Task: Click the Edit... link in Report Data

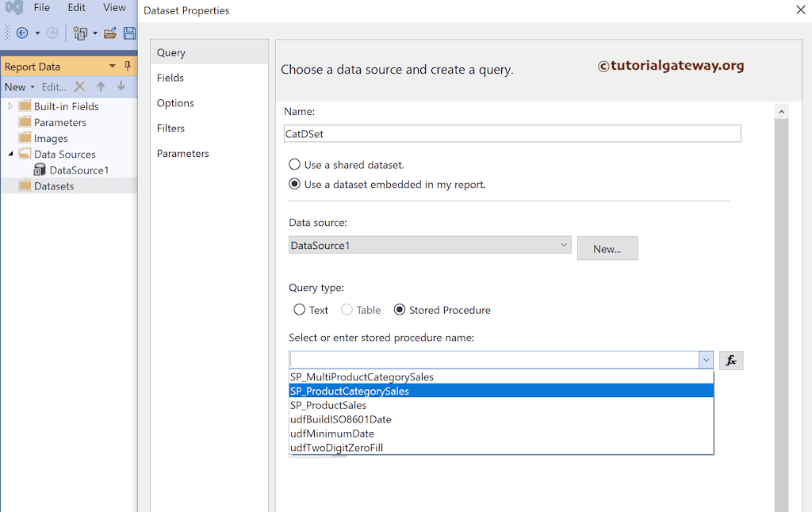Action: click(54, 86)
